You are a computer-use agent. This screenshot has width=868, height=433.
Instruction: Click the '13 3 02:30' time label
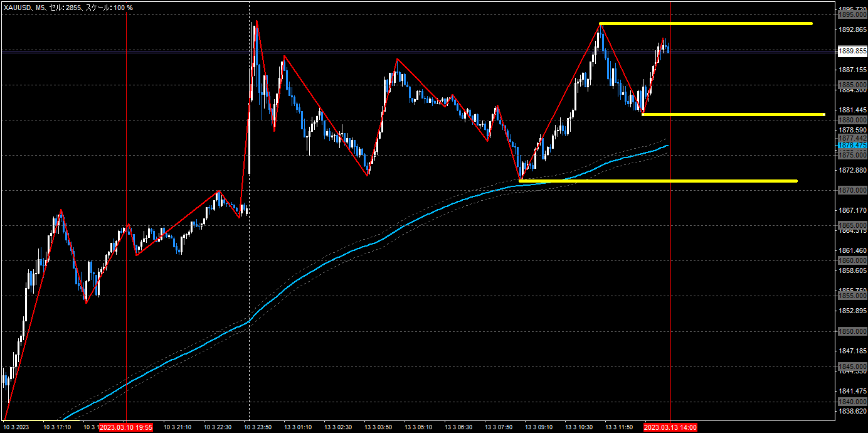click(338, 427)
